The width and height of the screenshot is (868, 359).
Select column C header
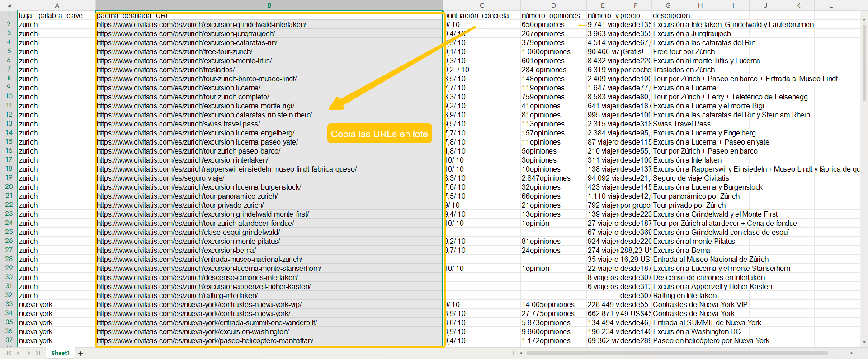(x=482, y=5)
